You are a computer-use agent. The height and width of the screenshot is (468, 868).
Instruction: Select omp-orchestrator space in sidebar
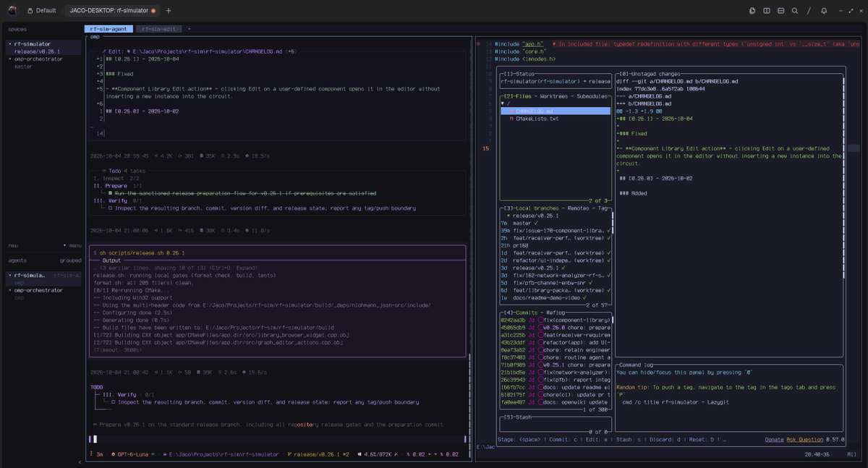43,62
